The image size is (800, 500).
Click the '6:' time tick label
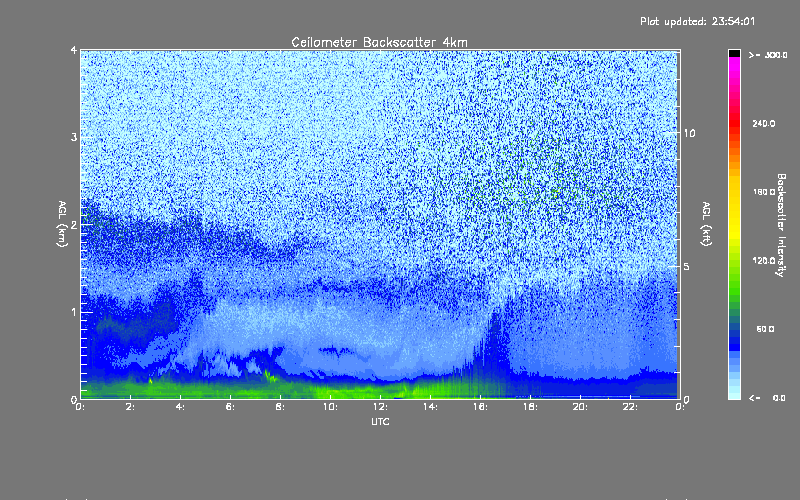[x=231, y=407]
